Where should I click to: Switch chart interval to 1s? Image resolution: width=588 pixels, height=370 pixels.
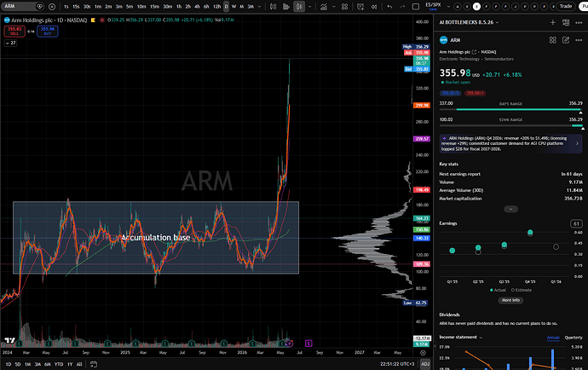pyautogui.click(x=66, y=6)
